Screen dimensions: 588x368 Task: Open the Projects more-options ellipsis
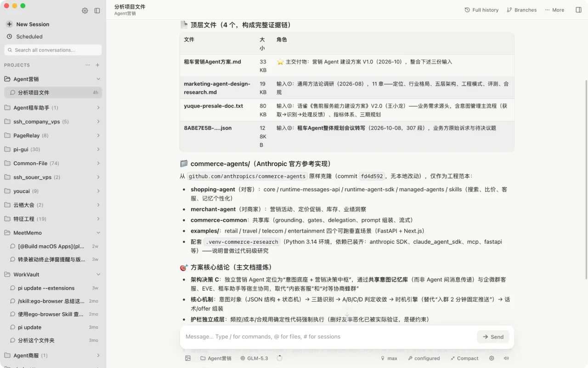click(x=88, y=65)
